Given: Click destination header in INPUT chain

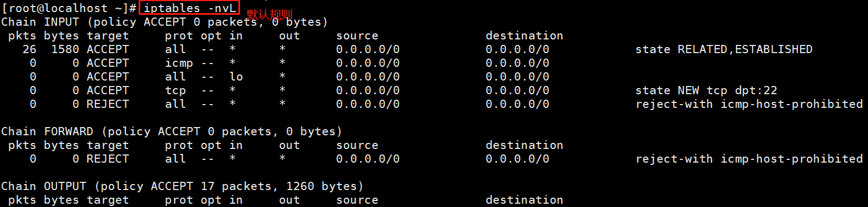Looking at the screenshot, I should pyautogui.click(x=524, y=36).
